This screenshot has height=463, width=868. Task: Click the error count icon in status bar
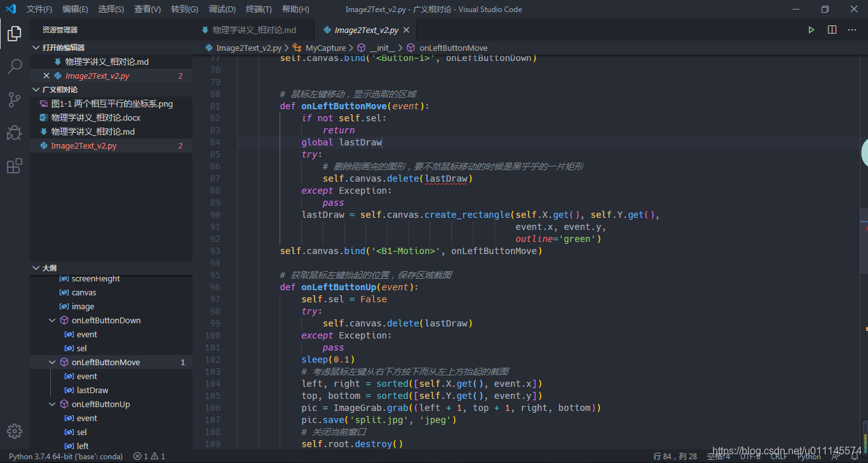(x=137, y=456)
